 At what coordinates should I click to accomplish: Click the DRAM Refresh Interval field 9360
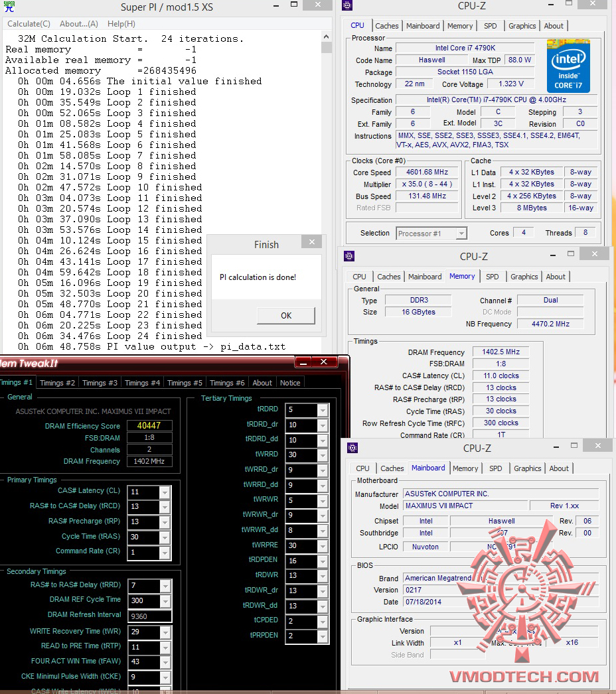[149, 616]
